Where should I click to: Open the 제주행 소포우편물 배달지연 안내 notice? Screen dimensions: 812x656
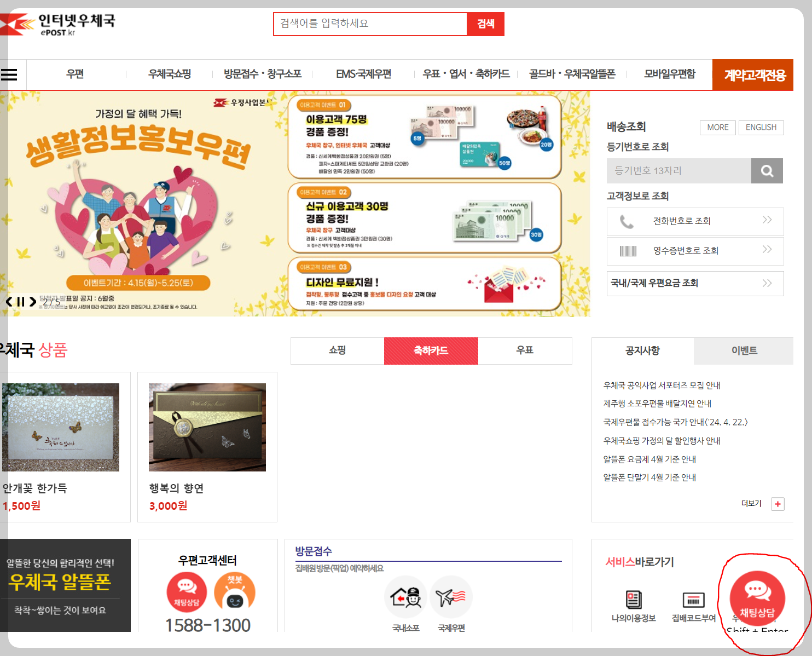(x=656, y=404)
